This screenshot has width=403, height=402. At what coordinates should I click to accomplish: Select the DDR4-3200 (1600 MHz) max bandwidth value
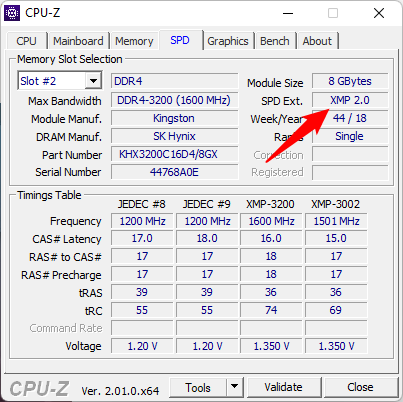click(175, 100)
